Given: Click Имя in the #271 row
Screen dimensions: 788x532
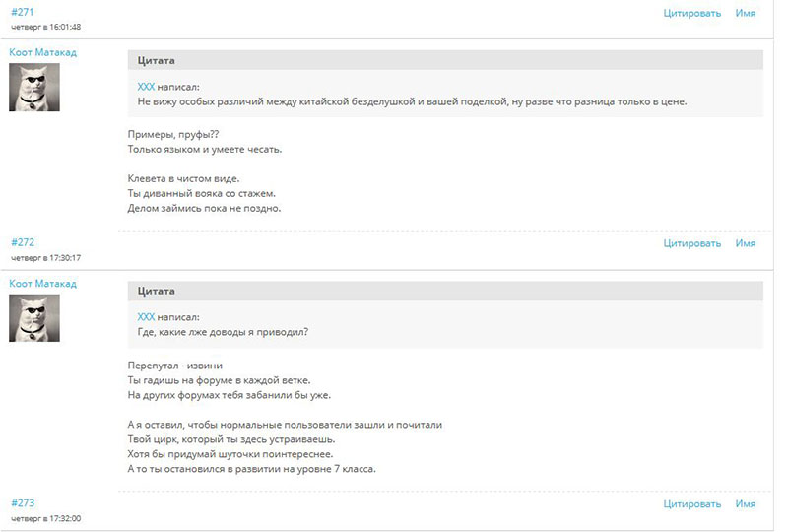Looking at the screenshot, I should tap(745, 13).
